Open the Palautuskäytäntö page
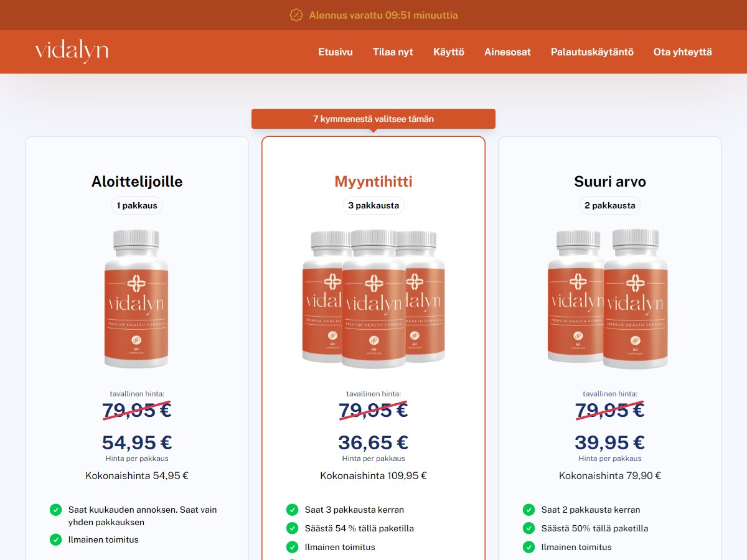The width and height of the screenshot is (747, 560). [x=592, y=52]
